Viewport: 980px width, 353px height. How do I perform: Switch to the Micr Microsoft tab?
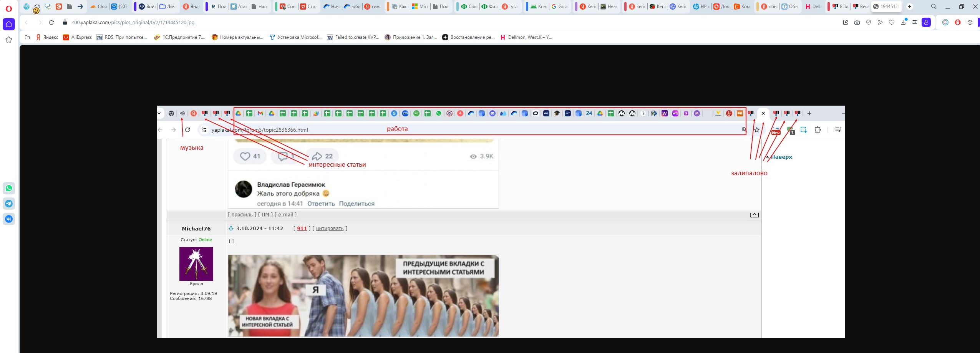(420, 7)
